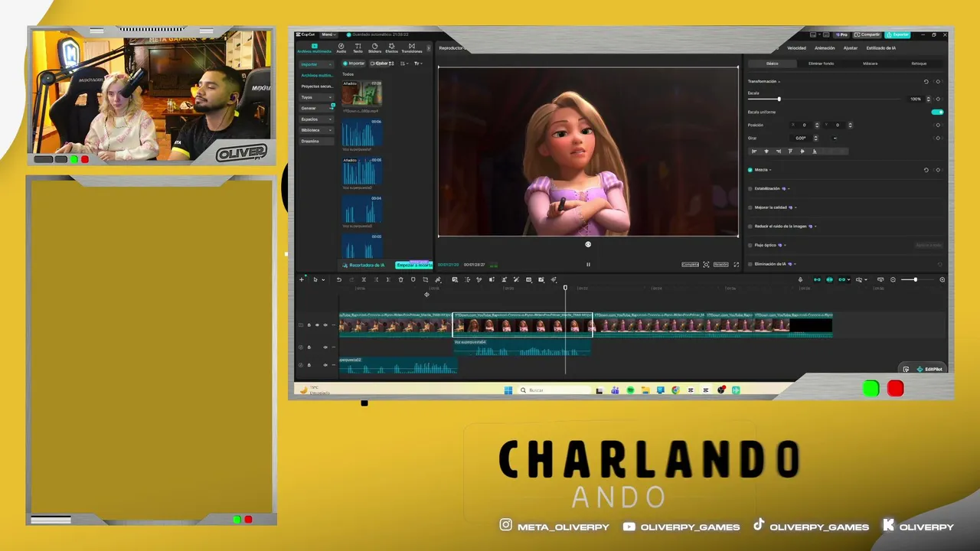Open the Ajustar tab
The width and height of the screenshot is (980, 551).
coord(851,48)
